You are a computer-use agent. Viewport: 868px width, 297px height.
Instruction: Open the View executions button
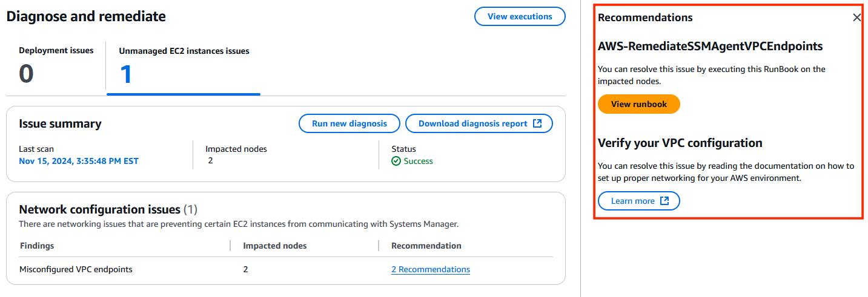[520, 16]
